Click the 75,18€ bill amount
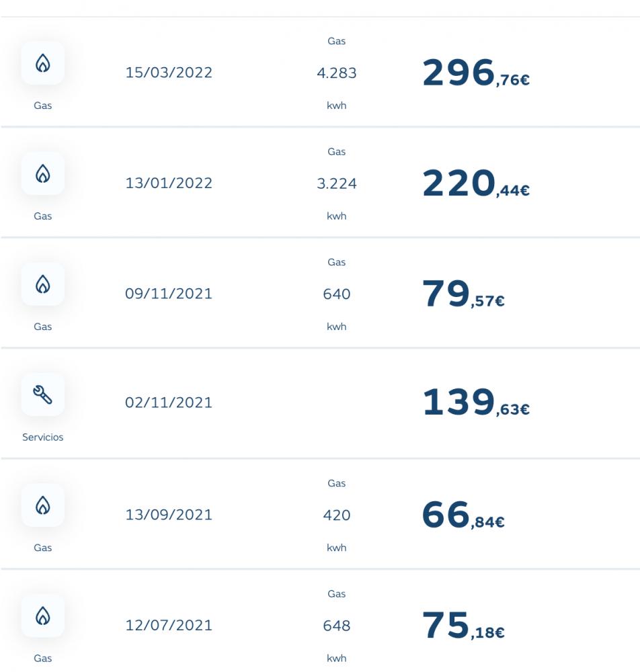The height and width of the screenshot is (672, 640). 463,625
